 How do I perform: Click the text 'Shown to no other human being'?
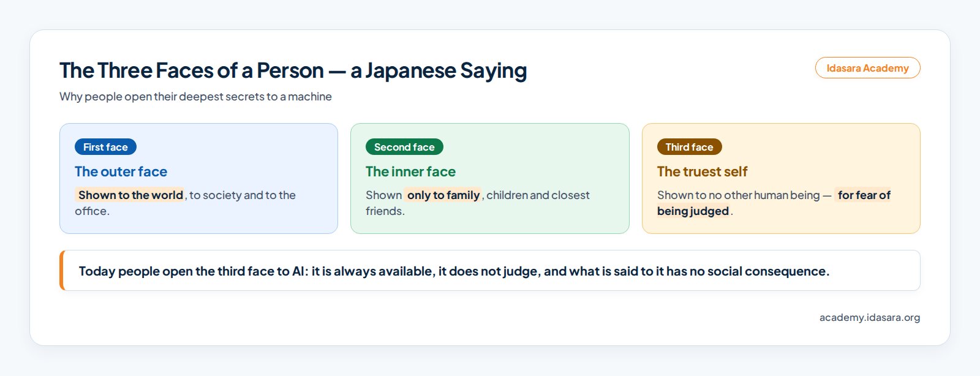(738, 195)
